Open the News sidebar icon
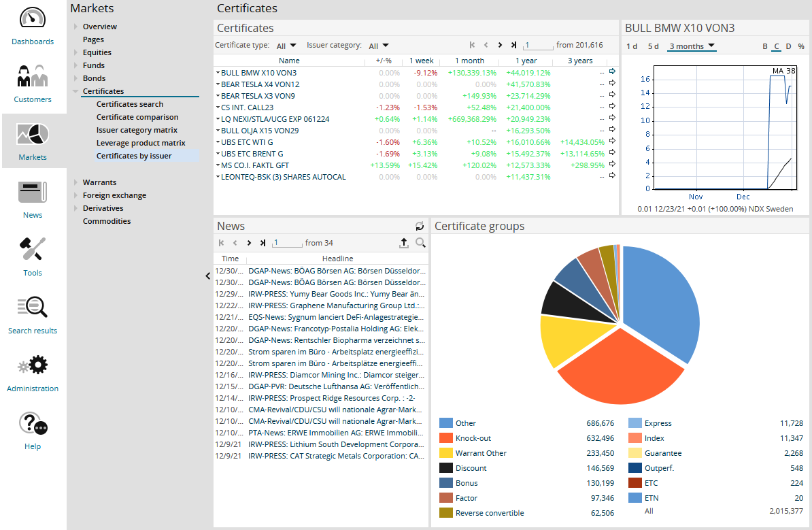Screen dimensions: 812x530 (x=32, y=193)
